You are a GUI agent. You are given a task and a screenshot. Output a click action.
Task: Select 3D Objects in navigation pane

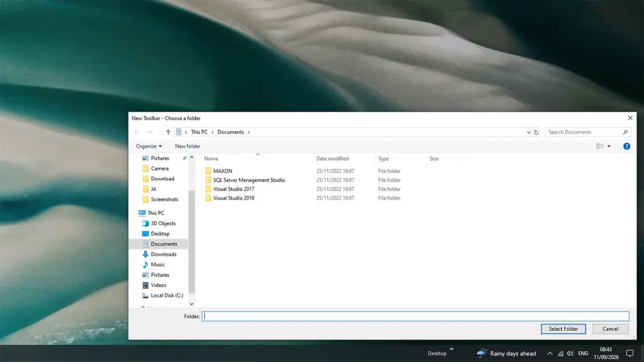tap(163, 223)
